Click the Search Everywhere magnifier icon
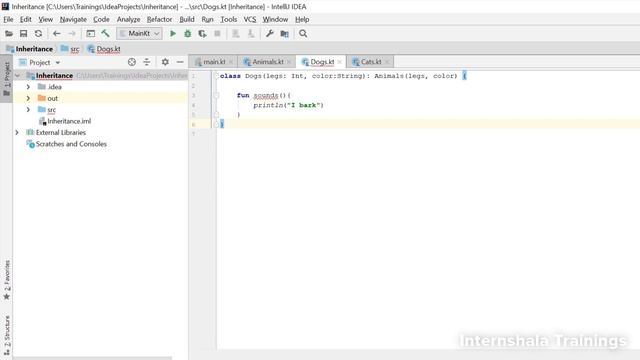 pos(303,33)
